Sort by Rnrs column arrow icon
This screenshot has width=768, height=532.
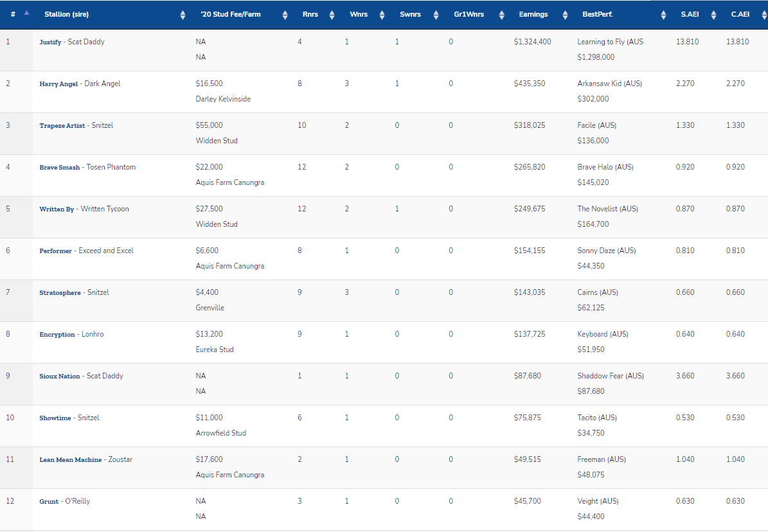point(332,15)
